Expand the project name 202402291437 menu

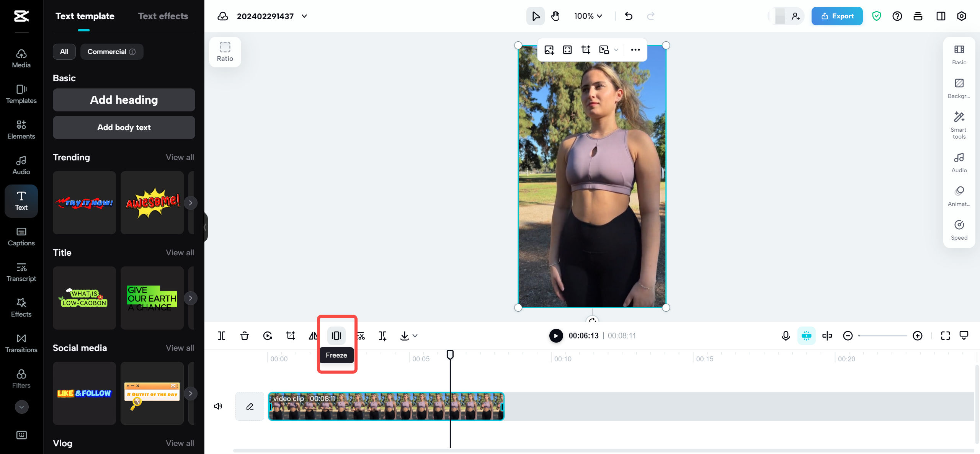pos(304,16)
